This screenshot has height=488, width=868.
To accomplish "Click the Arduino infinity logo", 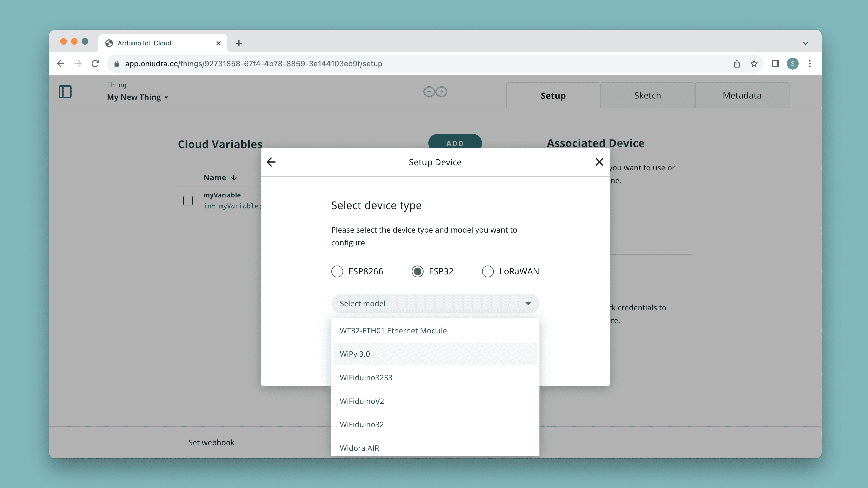I will [x=435, y=92].
